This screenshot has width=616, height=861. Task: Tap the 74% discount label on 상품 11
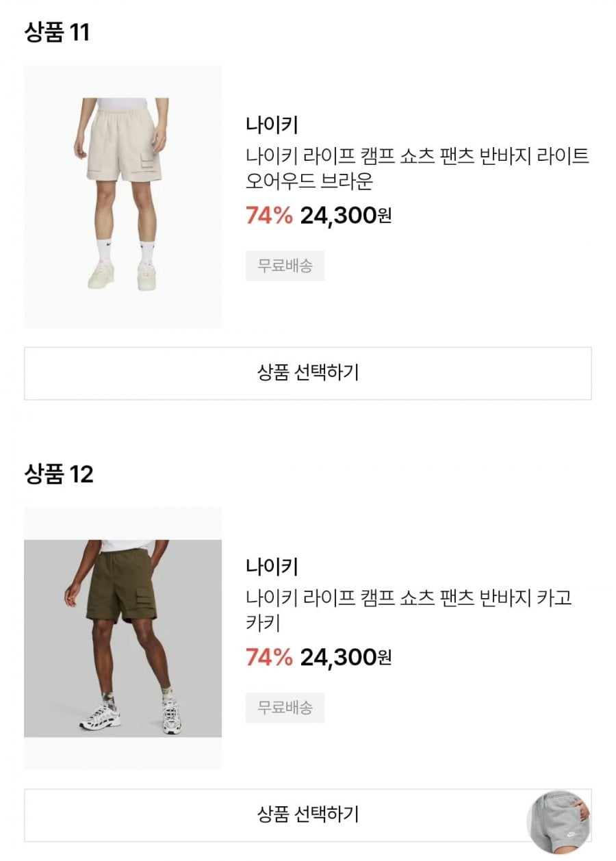(269, 216)
